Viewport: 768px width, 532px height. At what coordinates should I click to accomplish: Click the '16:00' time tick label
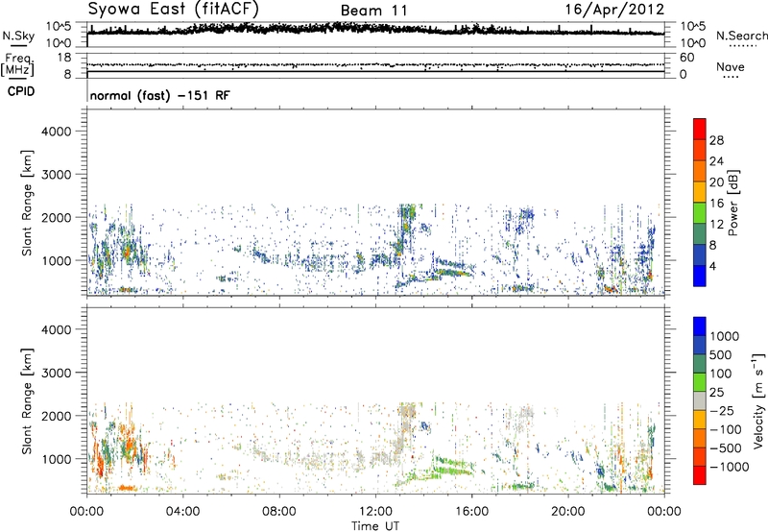point(471,512)
